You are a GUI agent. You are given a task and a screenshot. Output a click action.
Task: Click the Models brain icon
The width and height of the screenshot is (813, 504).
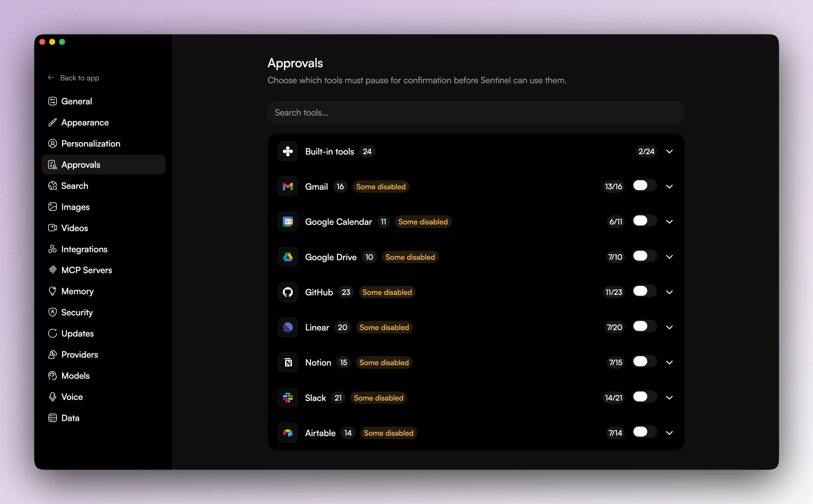tap(52, 376)
